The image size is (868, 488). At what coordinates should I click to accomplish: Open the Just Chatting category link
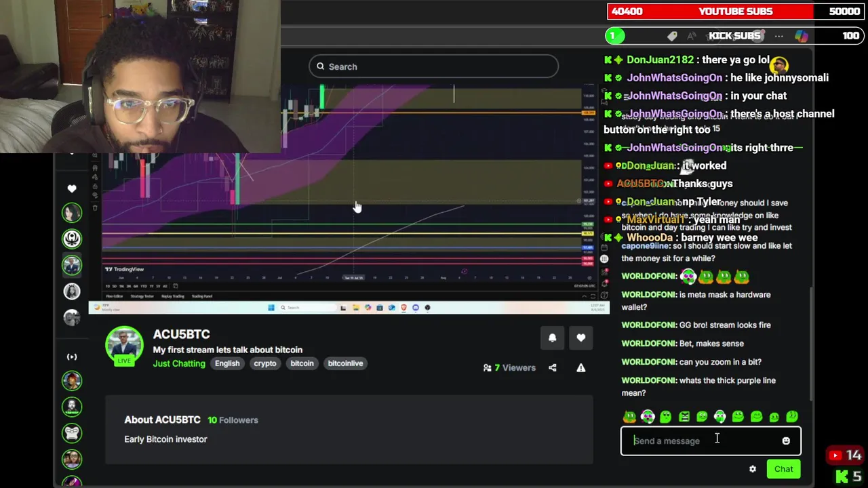tap(179, 363)
